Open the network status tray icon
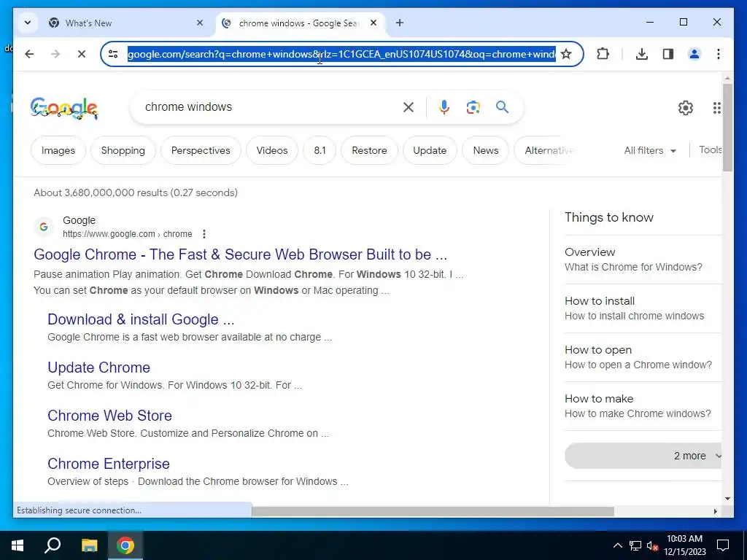 click(x=635, y=545)
